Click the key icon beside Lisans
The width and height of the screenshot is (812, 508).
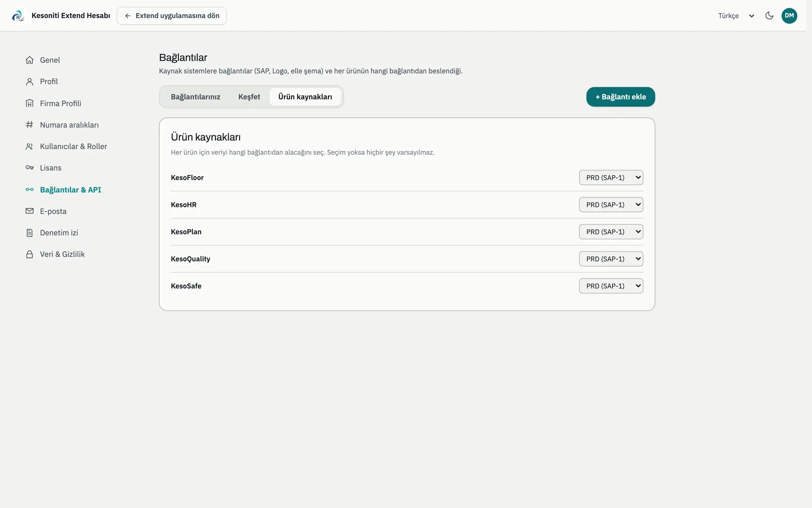coord(30,168)
